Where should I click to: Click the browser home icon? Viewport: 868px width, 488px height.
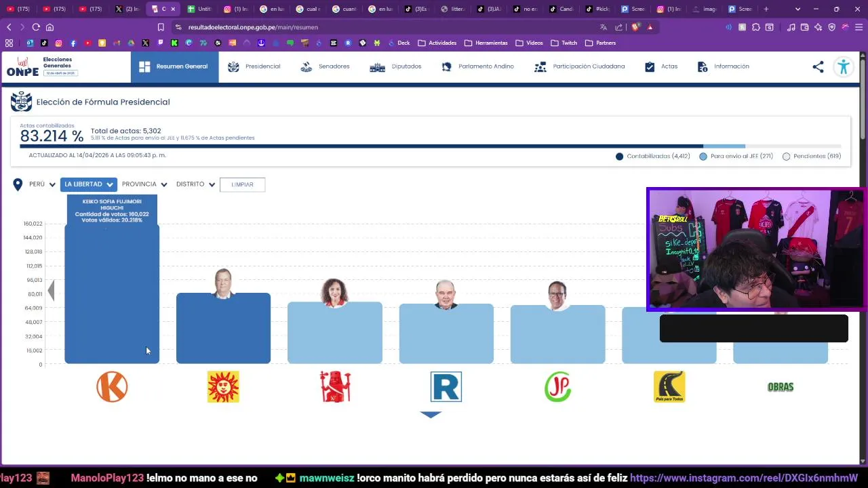(x=50, y=27)
